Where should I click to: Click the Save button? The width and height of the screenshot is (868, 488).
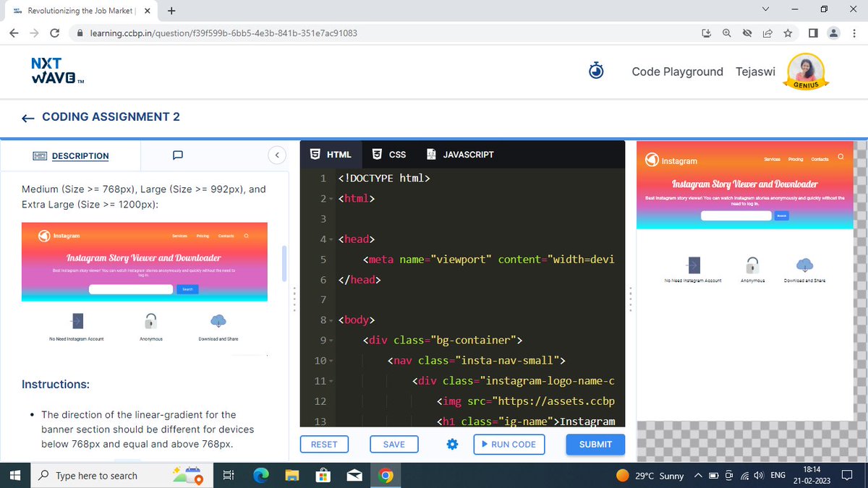coord(393,444)
